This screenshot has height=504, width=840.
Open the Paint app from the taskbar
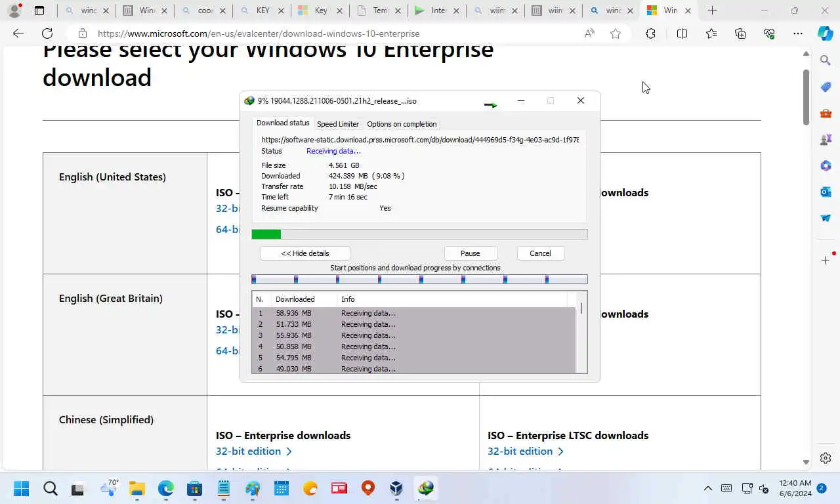click(252, 488)
